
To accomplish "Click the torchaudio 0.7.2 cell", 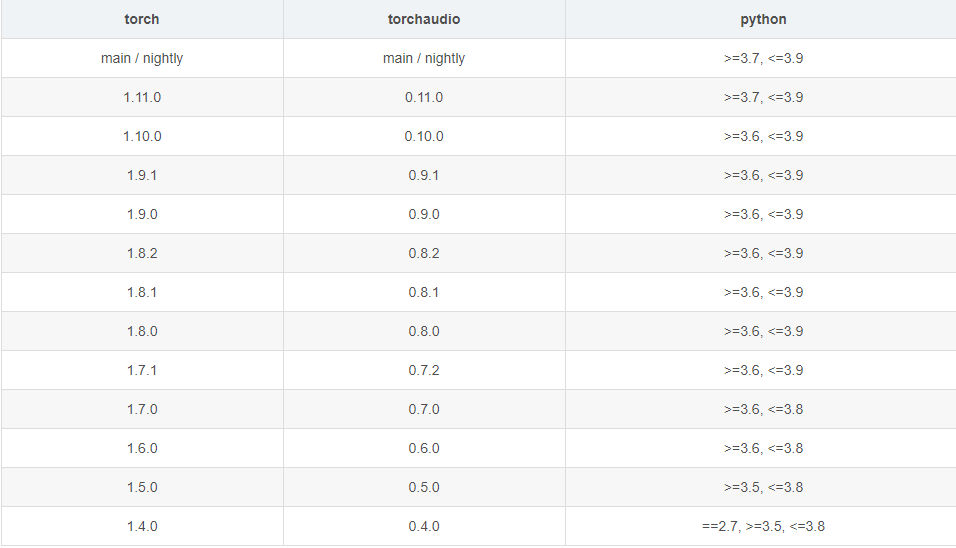I will [424, 371].
